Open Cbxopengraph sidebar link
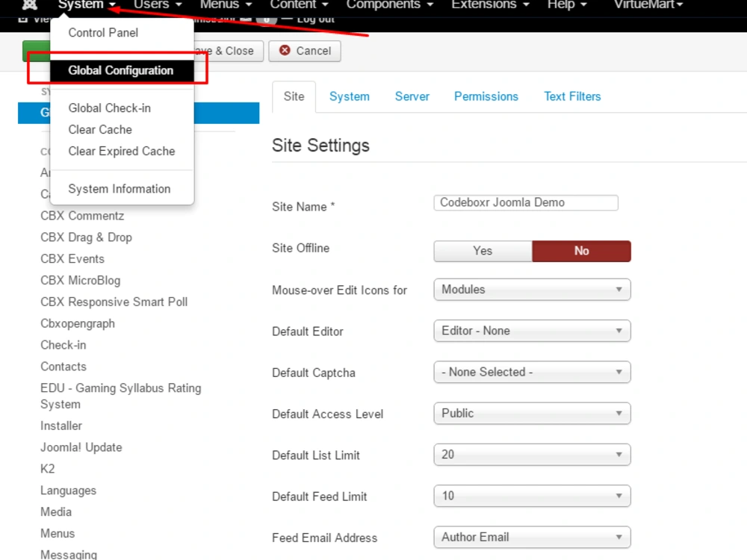The width and height of the screenshot is (747, 560). 78,324
